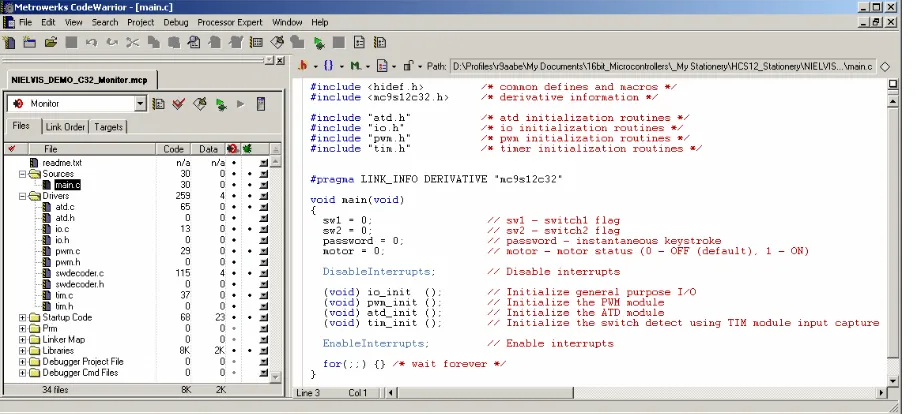Click the red .h header files icon

(x=303, y=66)
